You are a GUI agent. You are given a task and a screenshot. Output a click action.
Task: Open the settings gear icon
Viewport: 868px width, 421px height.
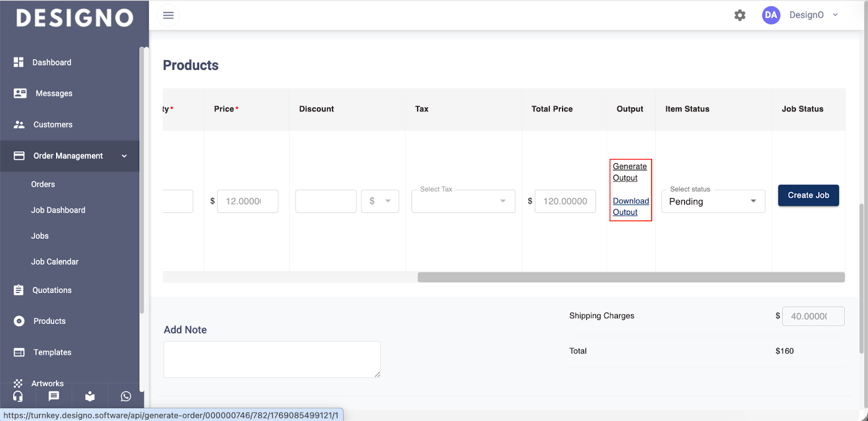(739, 15)
